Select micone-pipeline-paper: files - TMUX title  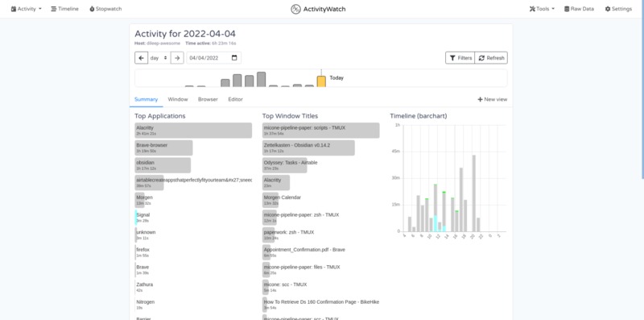302,270
